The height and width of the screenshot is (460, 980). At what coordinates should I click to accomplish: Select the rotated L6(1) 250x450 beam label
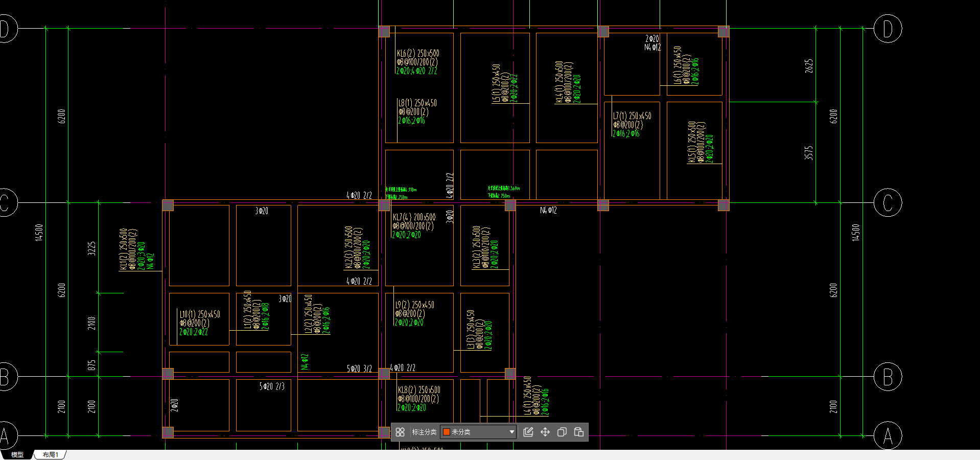pyautogui.click(x=677, y=65)
